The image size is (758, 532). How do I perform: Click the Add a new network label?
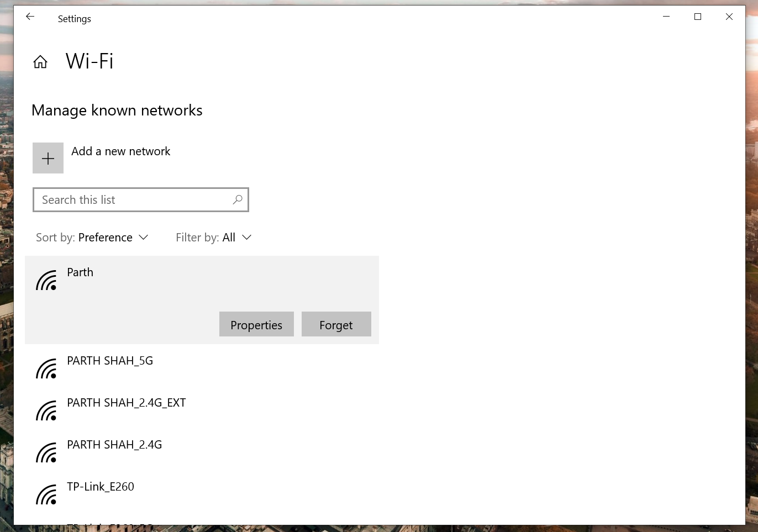120,151
